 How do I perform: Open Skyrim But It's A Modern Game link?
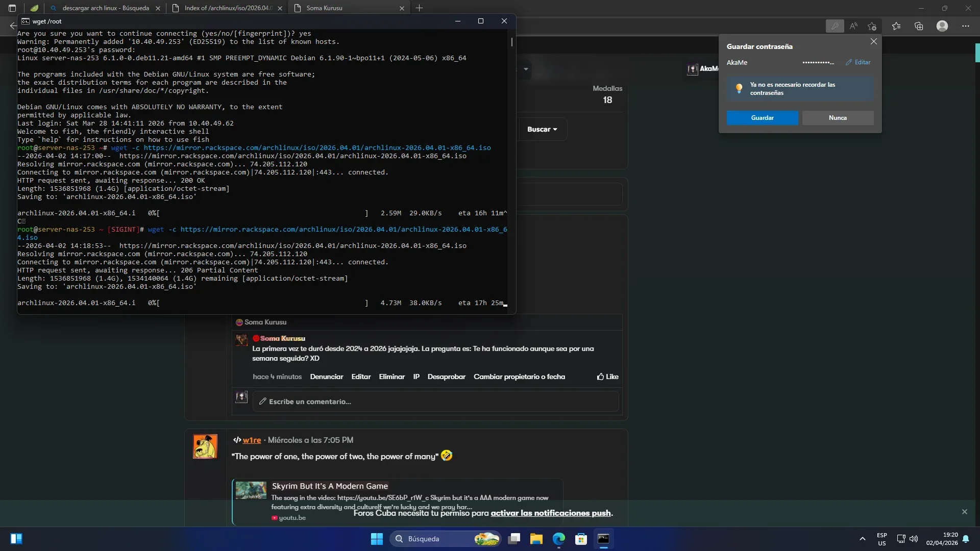click(x=330, y=486)
